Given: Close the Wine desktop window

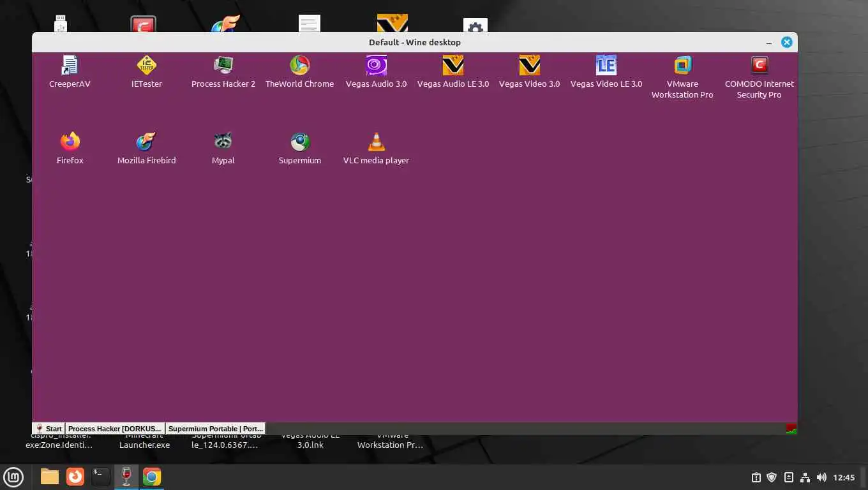Looking at the screenshot, I should (x=787, y=42).
